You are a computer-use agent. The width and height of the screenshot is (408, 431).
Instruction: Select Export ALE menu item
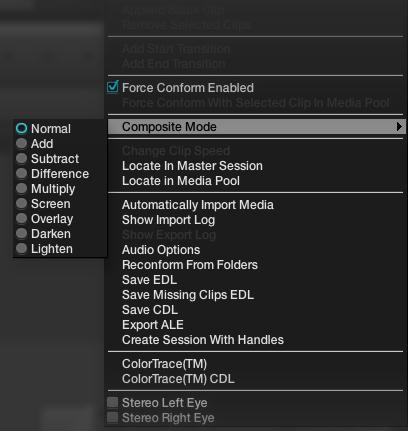click(153, 325)
